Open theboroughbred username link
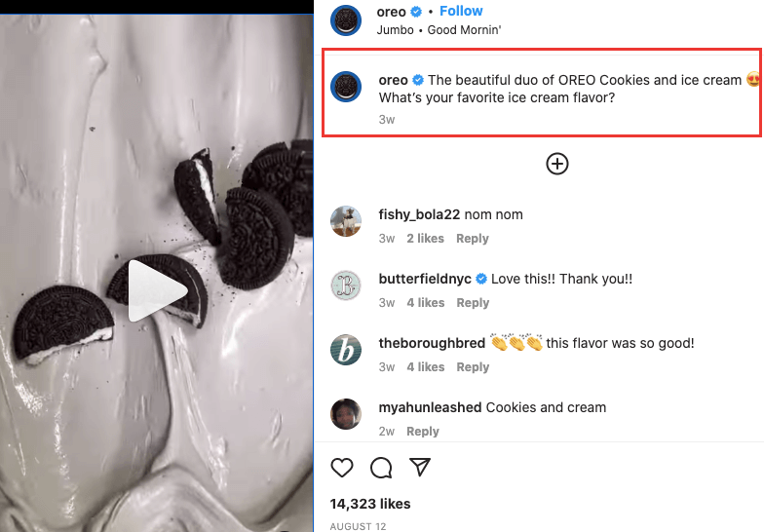 point(432,343)
